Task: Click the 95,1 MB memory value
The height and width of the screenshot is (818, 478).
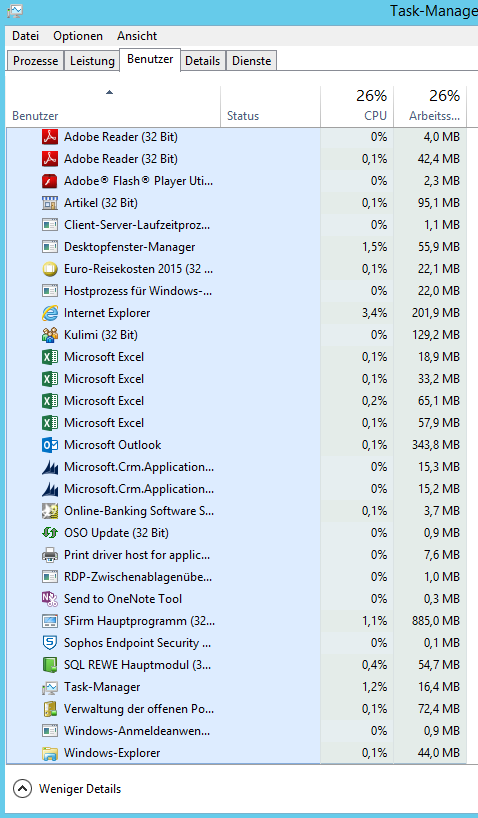Action: coord(439,203)
